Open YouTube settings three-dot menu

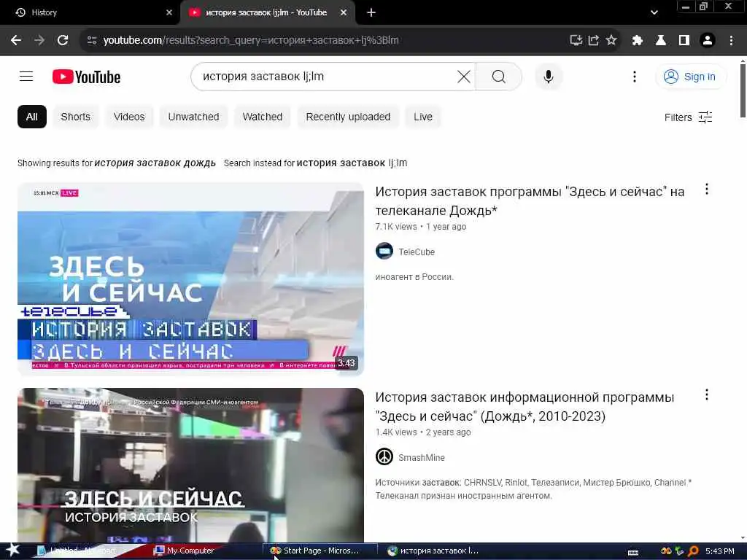634,76
